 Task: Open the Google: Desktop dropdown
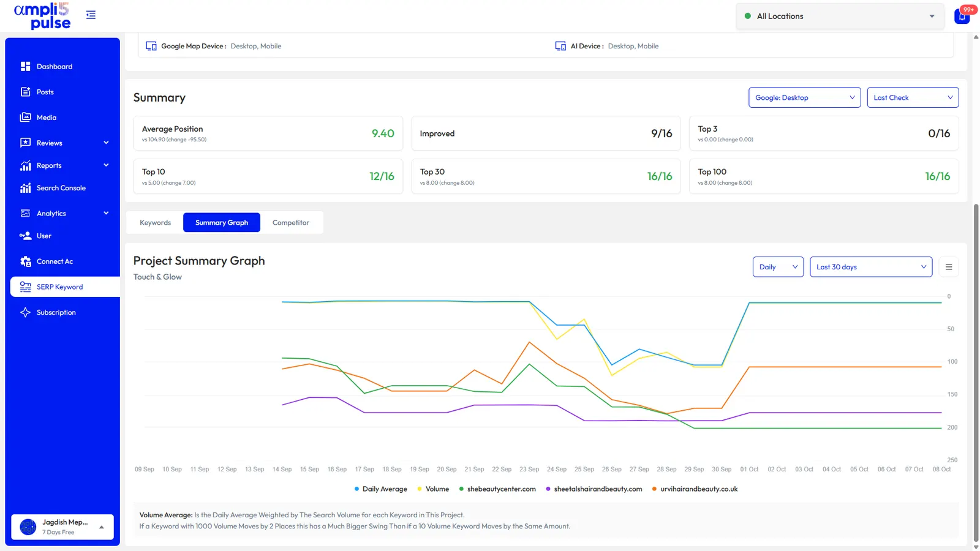(805, 97)
